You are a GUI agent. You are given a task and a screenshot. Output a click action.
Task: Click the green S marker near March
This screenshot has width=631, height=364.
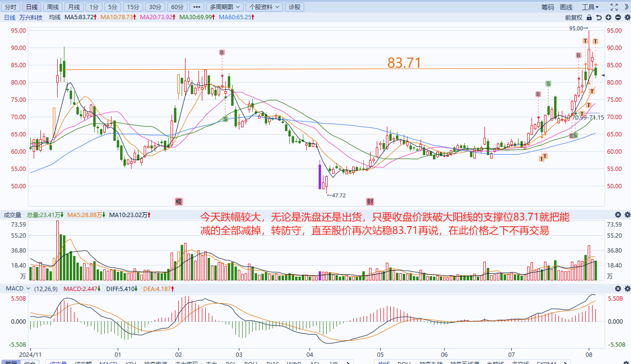pos(225,119)
